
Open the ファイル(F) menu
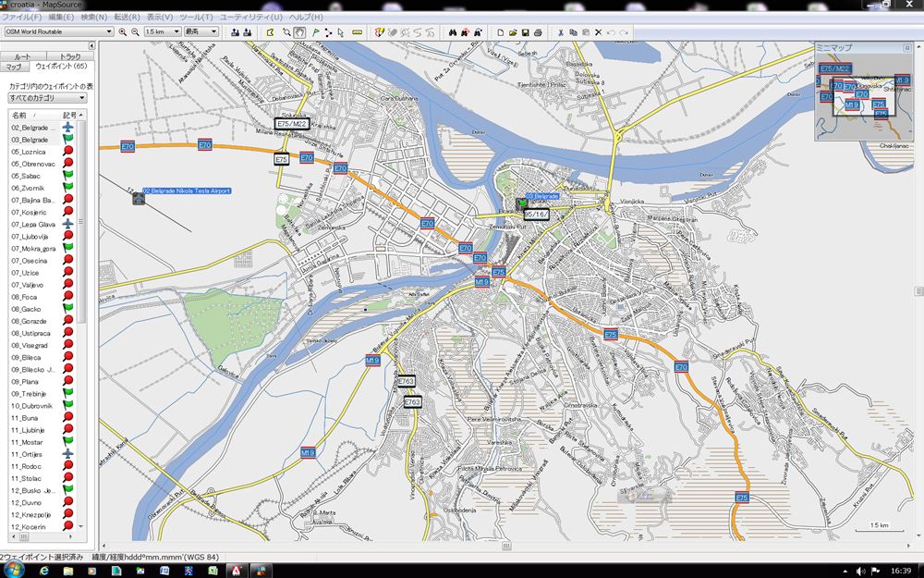pos(21,17)
